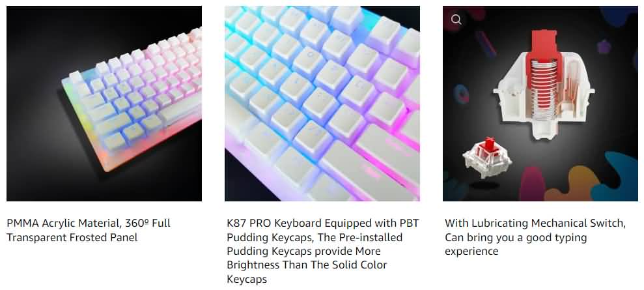Click the word "experience" under switch image
644x290 pixels.
(x=471, y=252)
